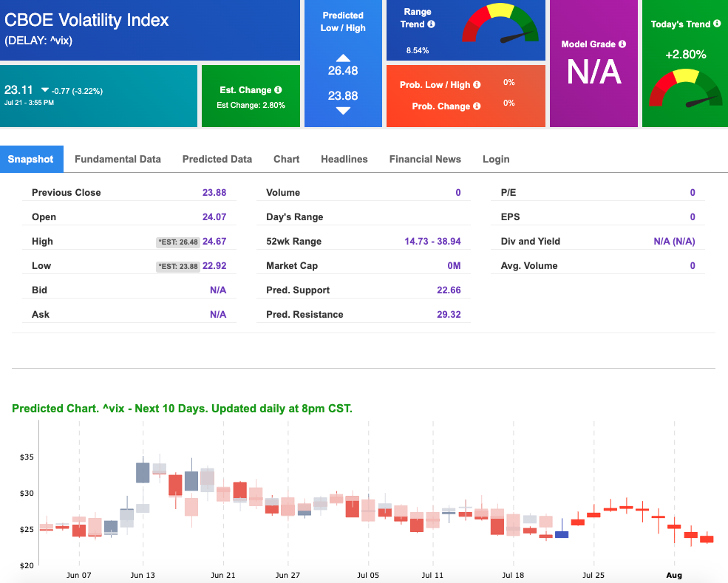Click the Bid N/A value
The width and height of the screenshot is (728, 583).
pyautogui.click(x=218, y=290)
